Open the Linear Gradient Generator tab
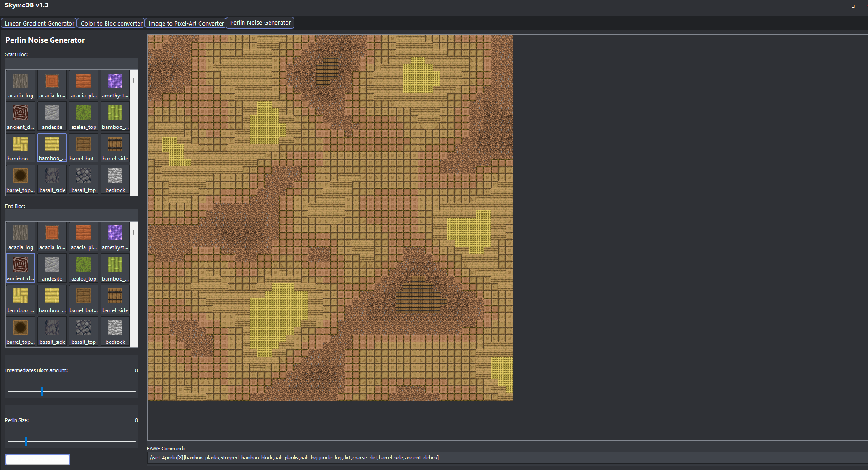The width and height of the screenshot is (868, 470). 39,23
